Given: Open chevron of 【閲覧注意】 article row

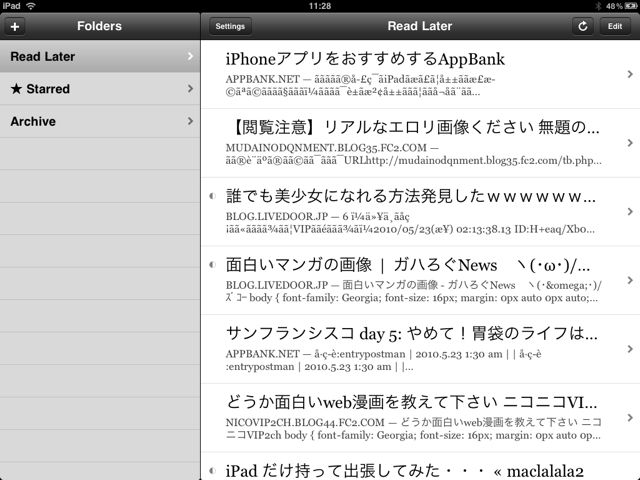Looking at the screenshot, I should [630, 143].
